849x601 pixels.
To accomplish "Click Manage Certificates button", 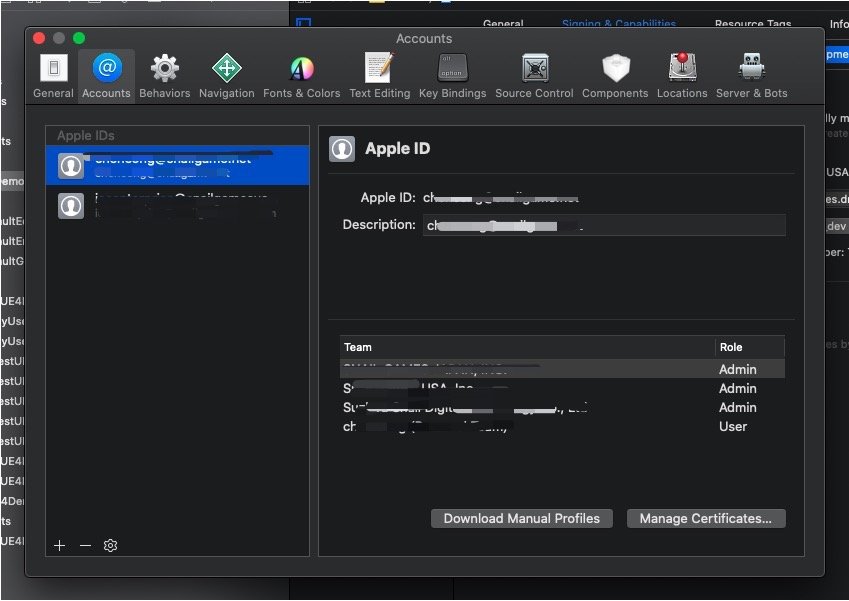I will pos(706,518).
